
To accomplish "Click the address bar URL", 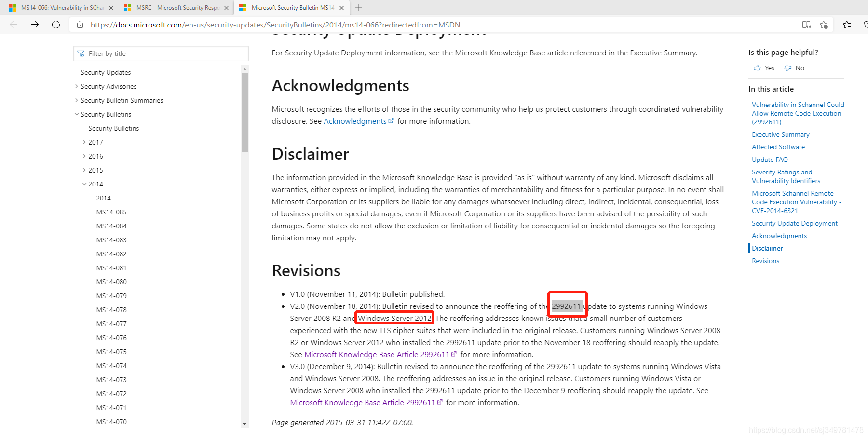I will [x=275, y=25].
